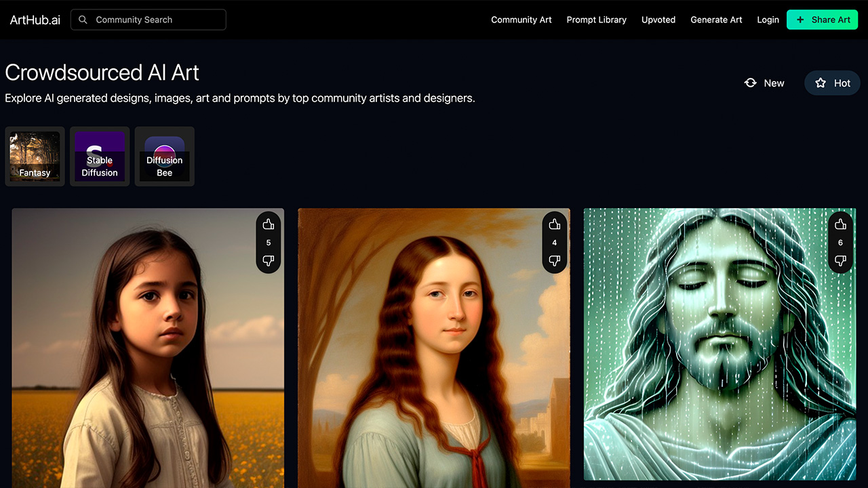Upvote the green matrix Jesus artwork
This screenshot has width=868, height=488.
point(841,224)
